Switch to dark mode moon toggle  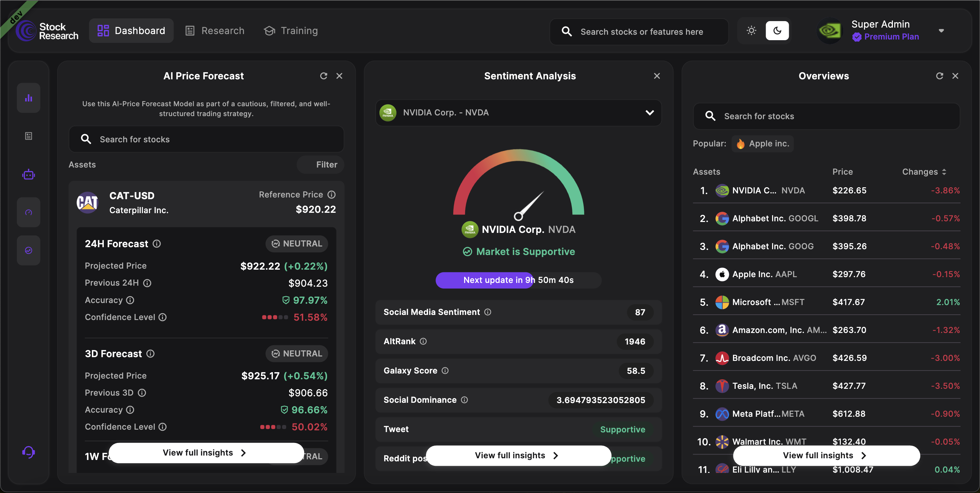[x=777, y=30]
